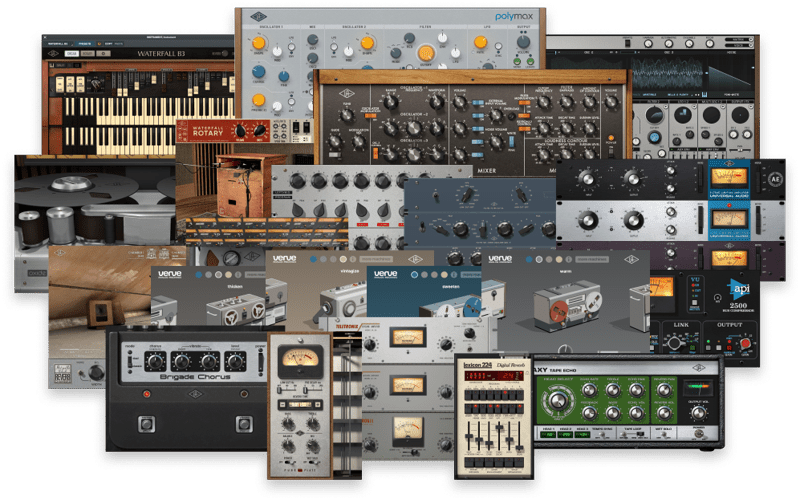
Task: Toggle the green Mono button on Polymax
Action: coord(517,61)
